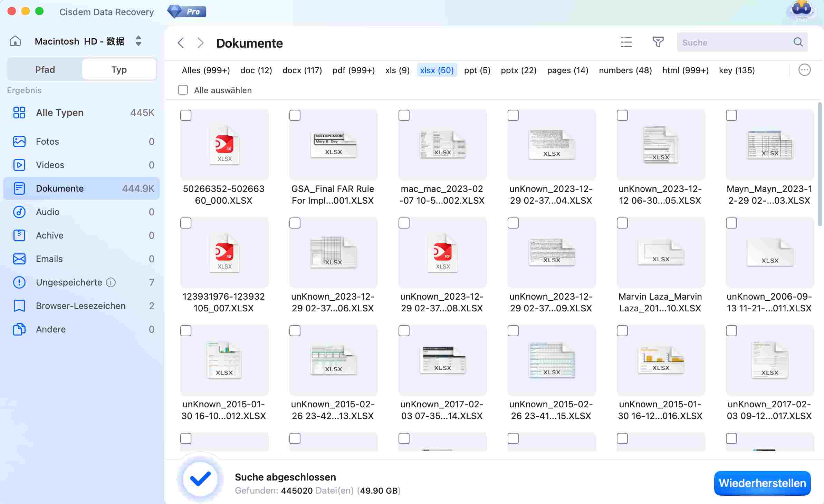Select the GSA_Final FAR Rule file checkbox
The height and width of the screenshot is (504, 824).
point(295,116)
